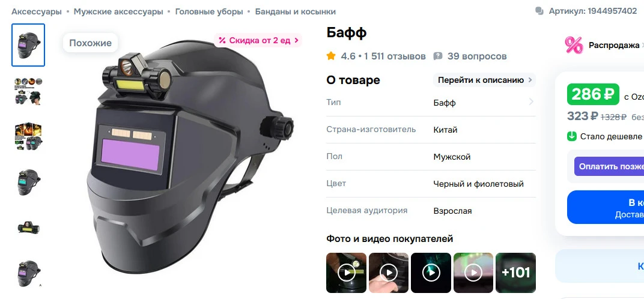Open the 39 questions speech bubble icon

click(438, 56)
